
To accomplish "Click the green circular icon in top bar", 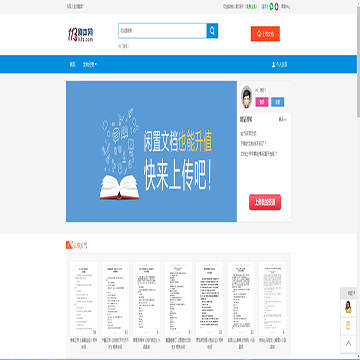I will coord(272,6).
